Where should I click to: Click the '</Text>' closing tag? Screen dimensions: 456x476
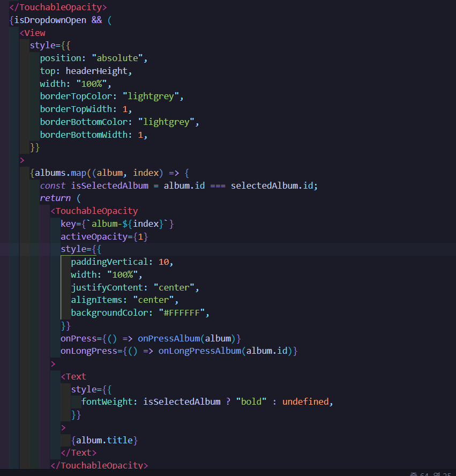pyautogui.click(x=79, y=453)
